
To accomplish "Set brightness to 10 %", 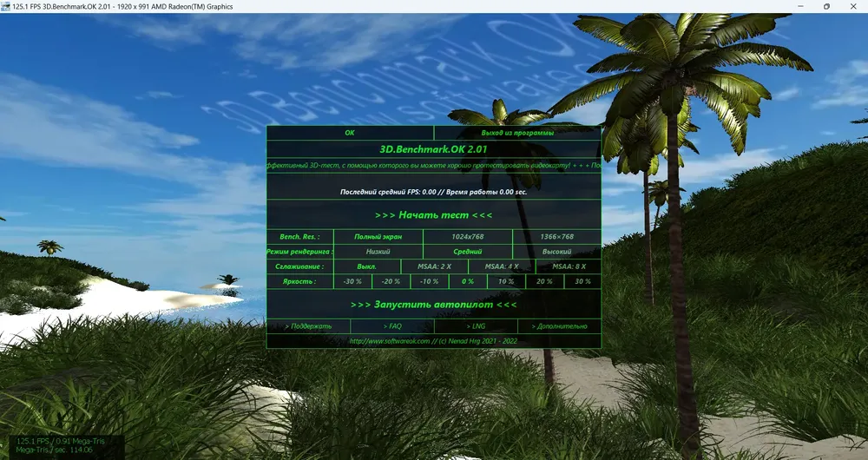I will [506, 281].
